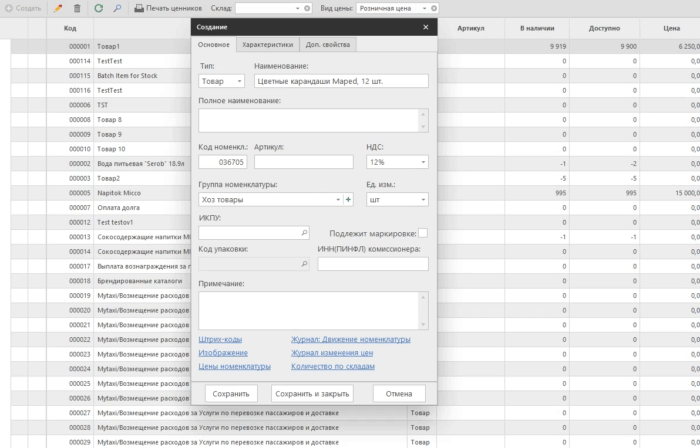Switch to the 'Характеристики' tab
Image resolution: width=700 pixels, height=448 pixels.
coord(268,44)
